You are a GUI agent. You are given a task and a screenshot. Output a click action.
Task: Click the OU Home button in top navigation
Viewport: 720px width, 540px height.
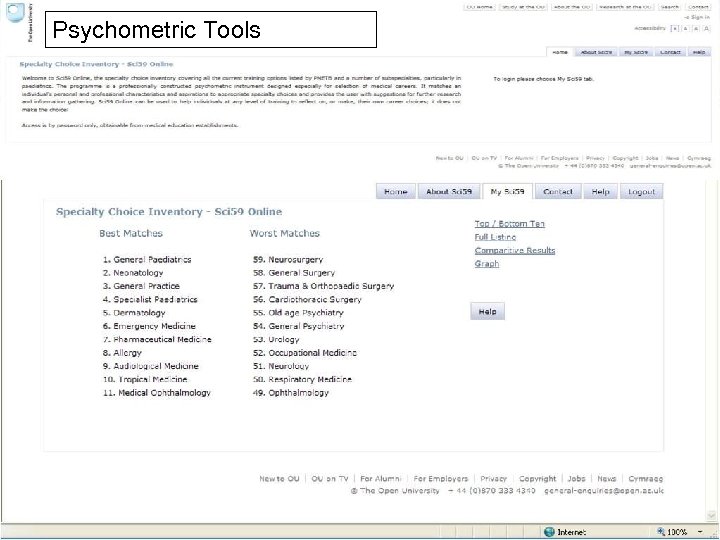click(479, 7)
